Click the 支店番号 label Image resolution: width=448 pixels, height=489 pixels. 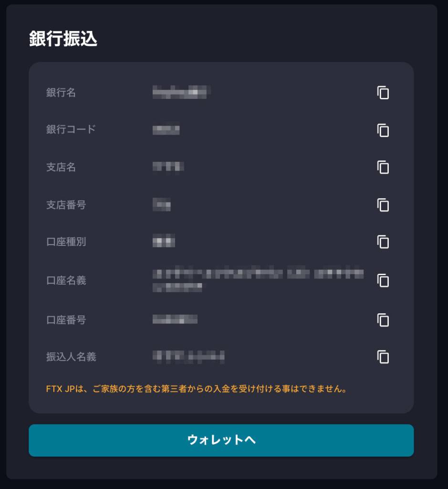(66, 205)
